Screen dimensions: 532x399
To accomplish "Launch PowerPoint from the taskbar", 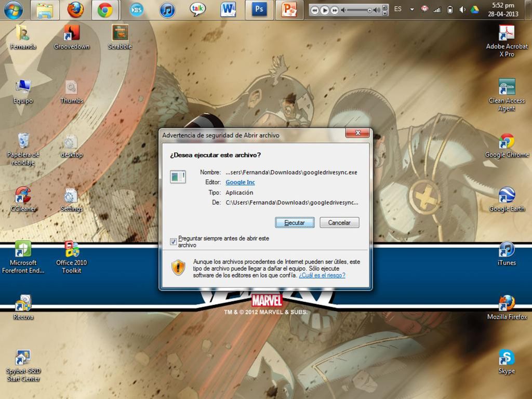I will point(289,9).
